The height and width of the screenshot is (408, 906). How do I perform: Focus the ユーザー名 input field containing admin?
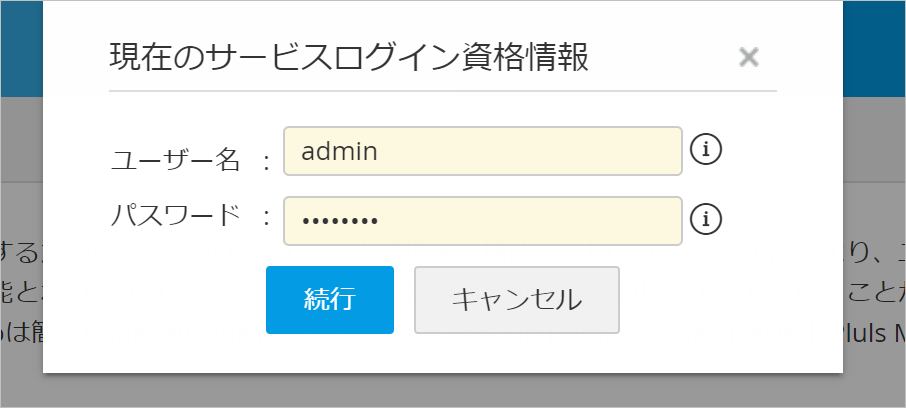point(482,151)
